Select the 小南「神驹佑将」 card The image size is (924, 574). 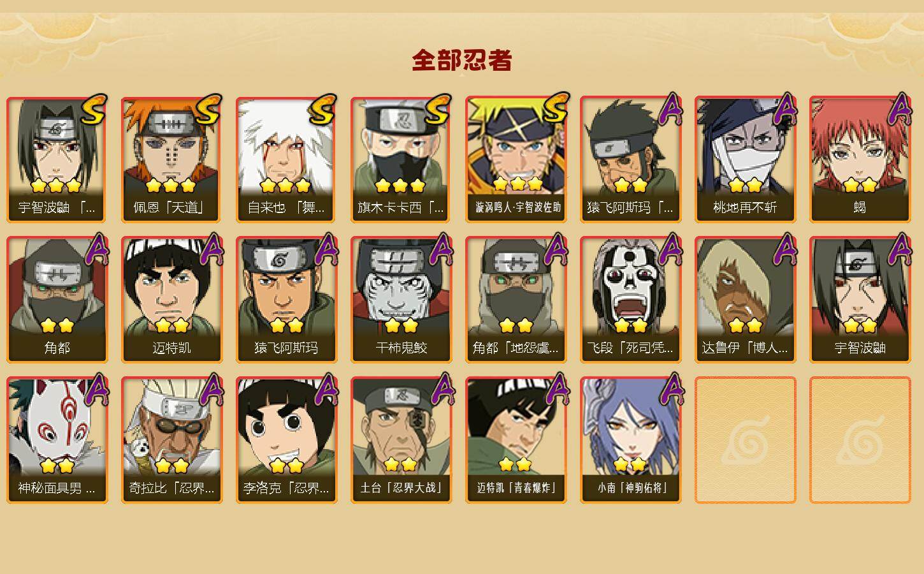coord(630,440)
